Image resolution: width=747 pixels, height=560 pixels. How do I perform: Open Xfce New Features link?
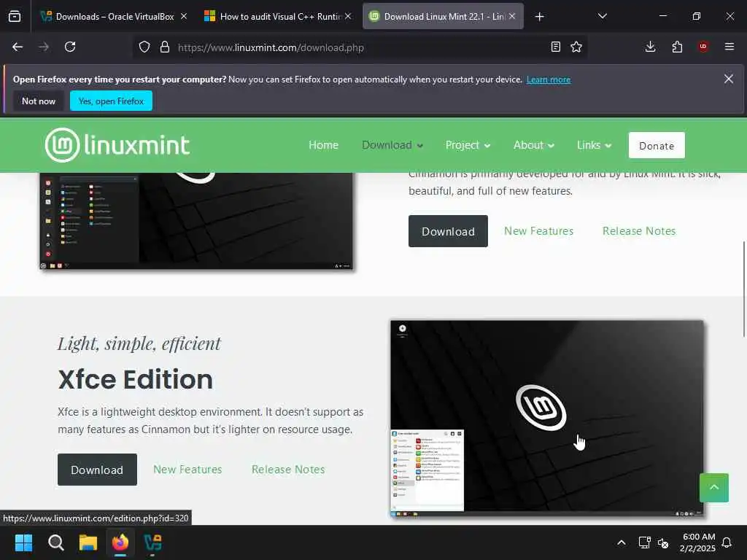point(187,470)
